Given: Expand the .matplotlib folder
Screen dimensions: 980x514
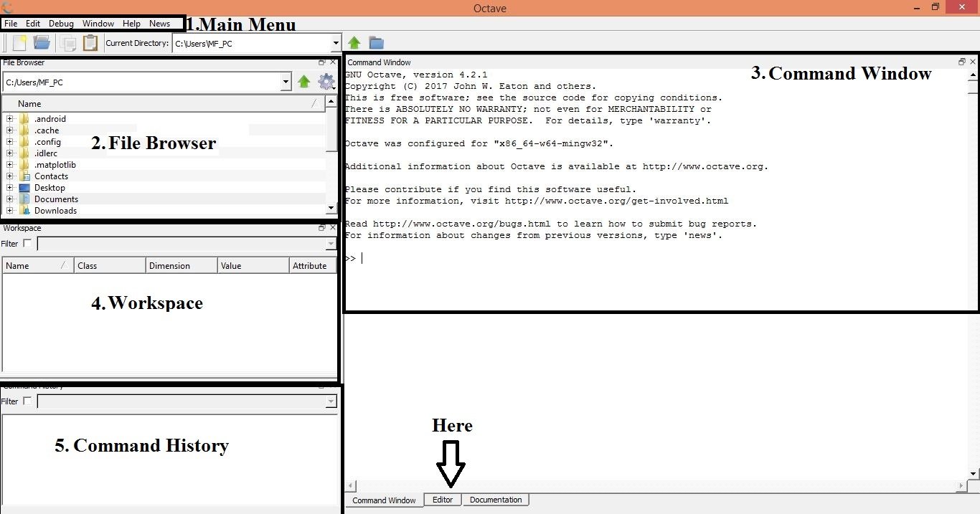Looking at the screenshot, I should (9, 165).
